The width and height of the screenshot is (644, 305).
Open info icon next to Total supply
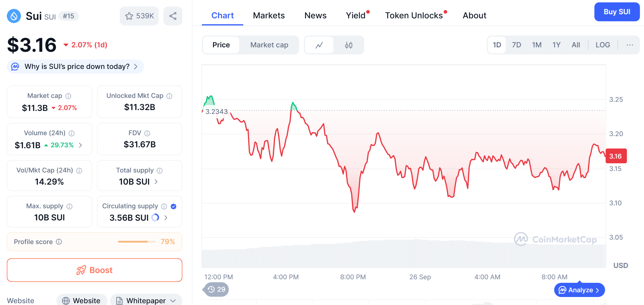(160, 171)
